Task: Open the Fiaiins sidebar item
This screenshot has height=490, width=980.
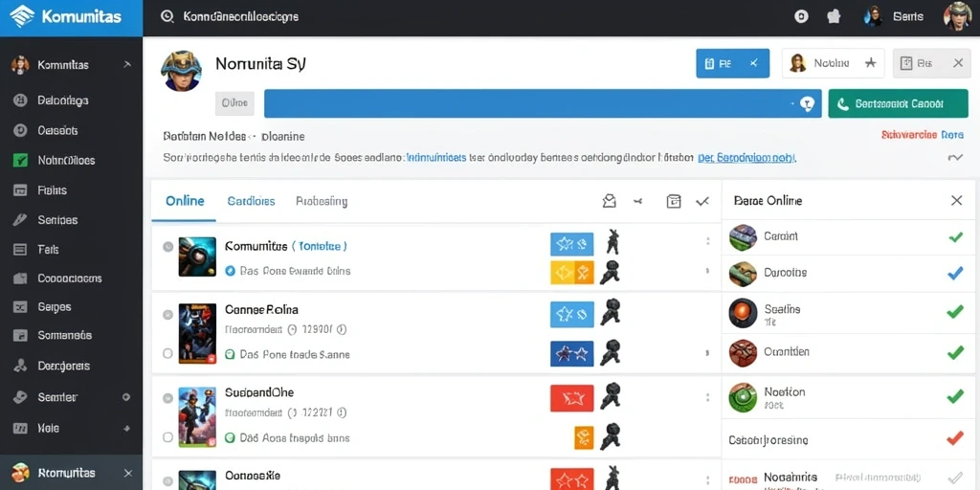Action: 52,190
